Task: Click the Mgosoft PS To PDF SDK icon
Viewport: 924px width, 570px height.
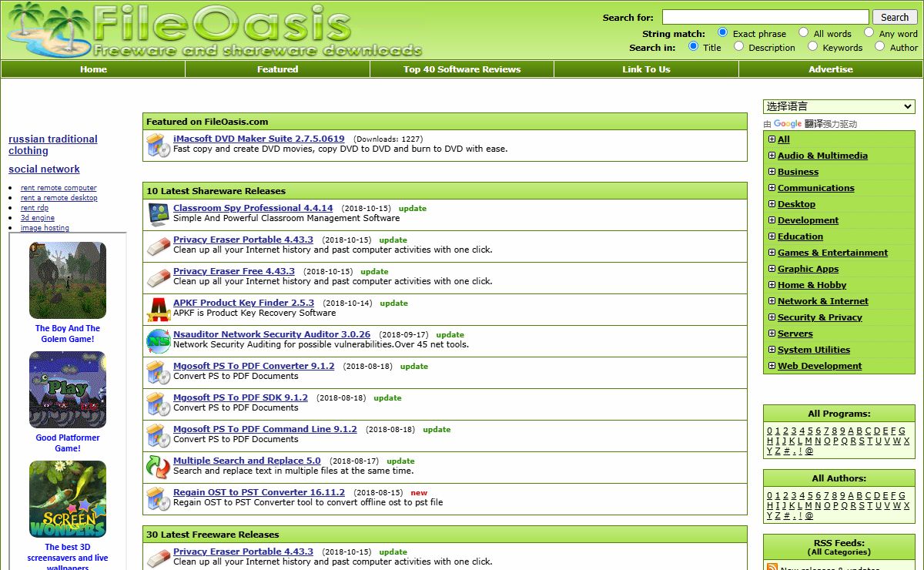Action: (159, 404)
